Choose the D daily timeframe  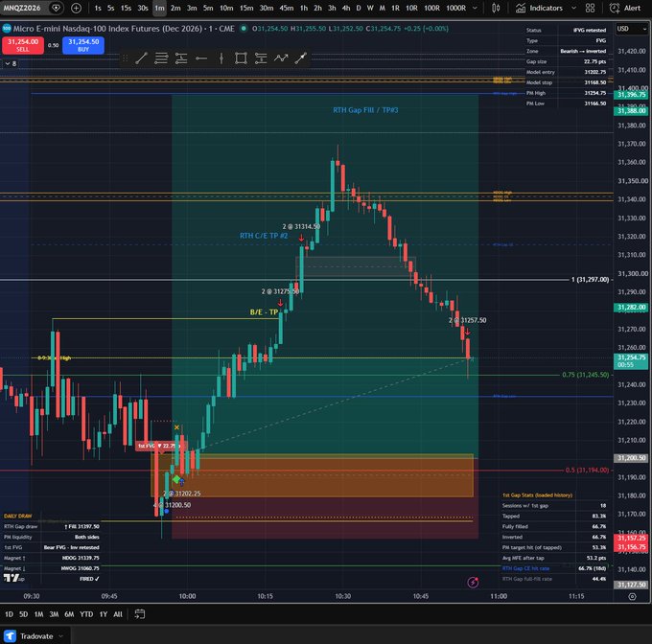[x=359, y=8]
